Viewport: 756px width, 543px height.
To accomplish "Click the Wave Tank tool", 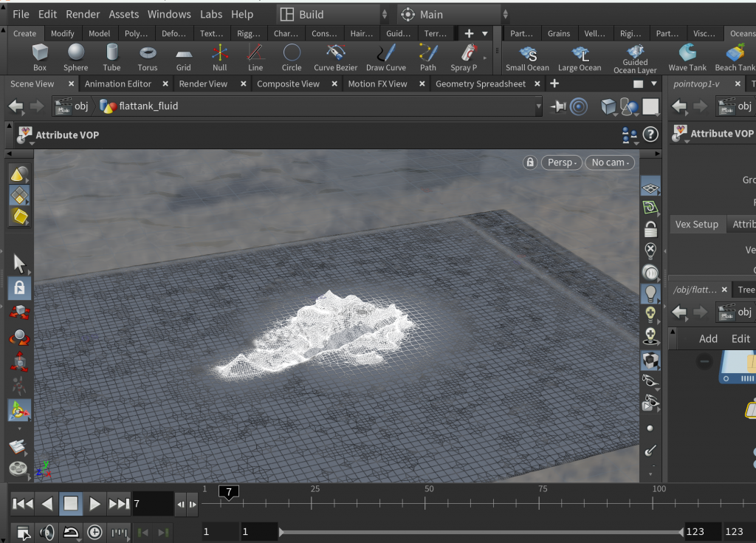I will [x=687, y=56].
